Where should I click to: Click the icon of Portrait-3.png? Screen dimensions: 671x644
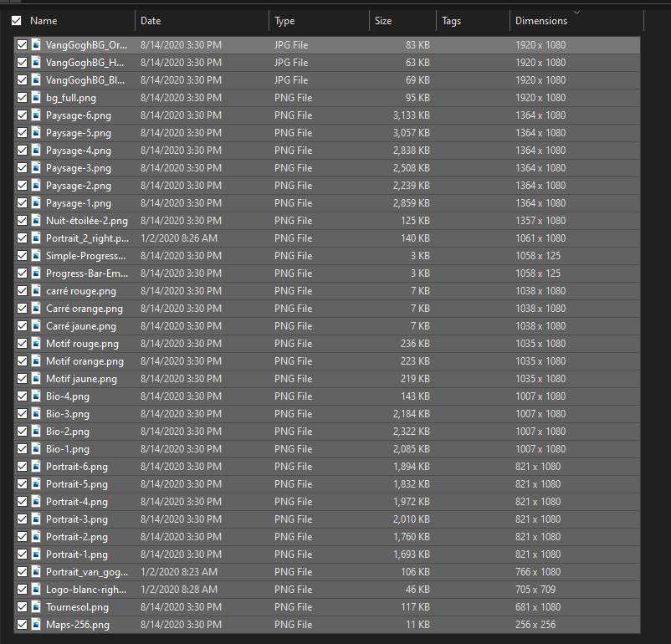click(36, 519)
